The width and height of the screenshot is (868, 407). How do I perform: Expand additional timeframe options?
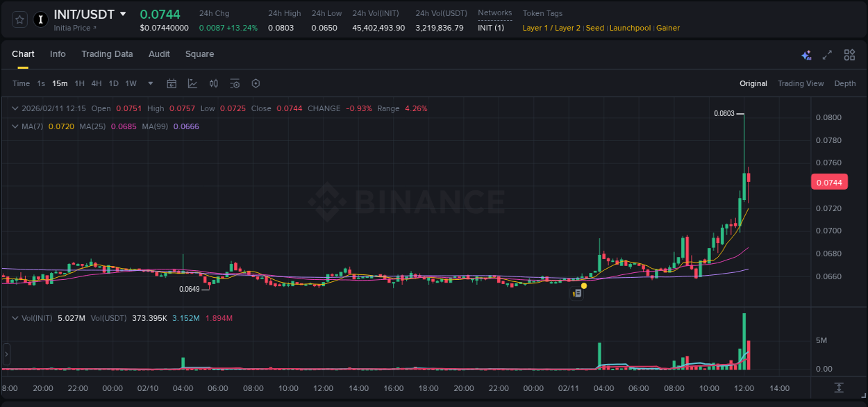(149, 83)
